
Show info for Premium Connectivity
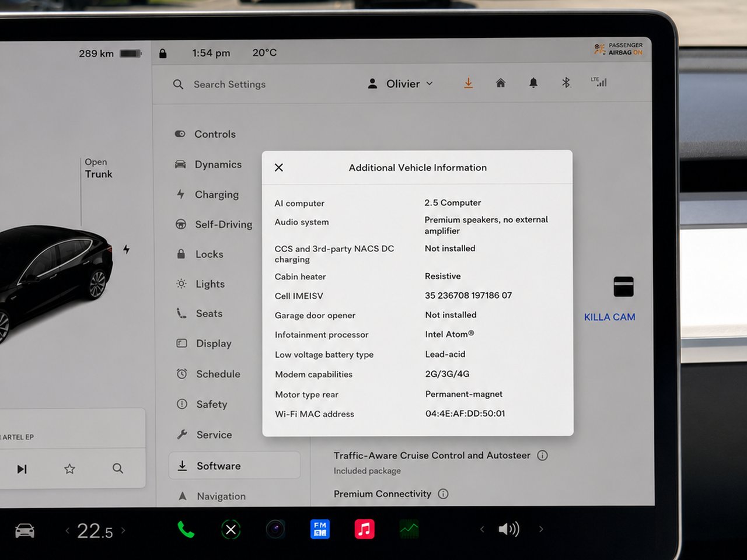(x=444, y=494)
